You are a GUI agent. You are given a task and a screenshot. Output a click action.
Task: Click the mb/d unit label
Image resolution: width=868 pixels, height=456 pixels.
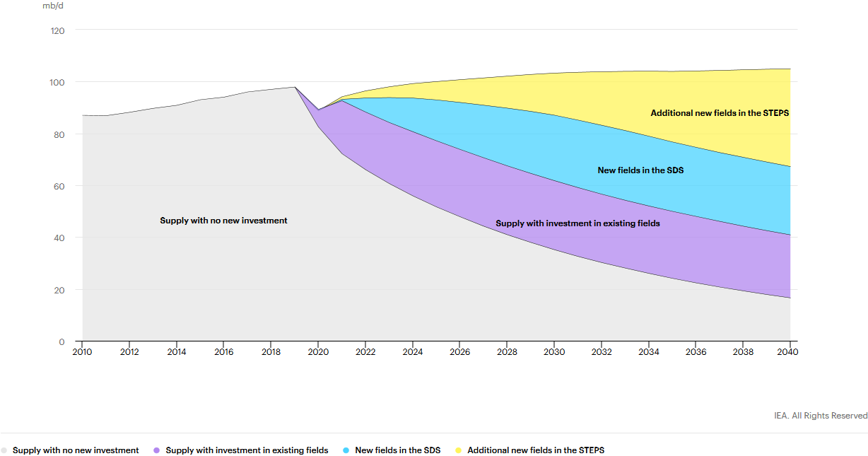click(x=53, y=6)
